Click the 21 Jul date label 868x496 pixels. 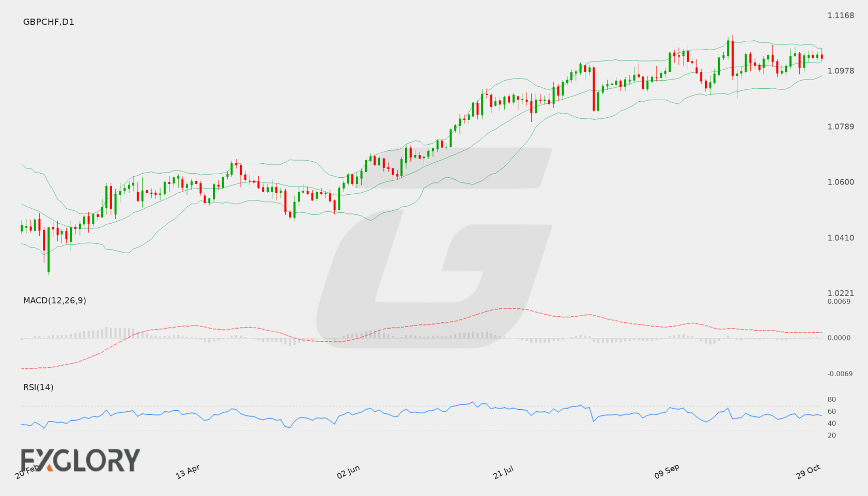[503, 472]
